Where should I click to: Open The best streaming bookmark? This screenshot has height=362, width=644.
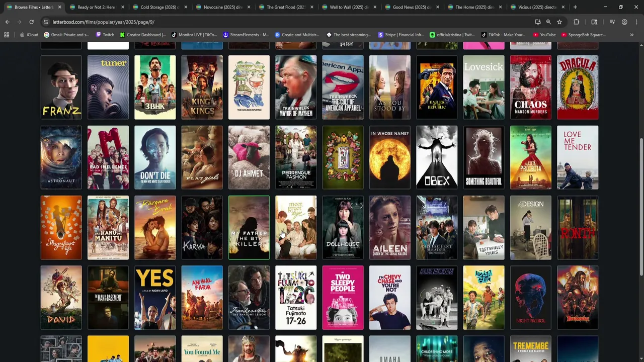click(x=349, y=35)
